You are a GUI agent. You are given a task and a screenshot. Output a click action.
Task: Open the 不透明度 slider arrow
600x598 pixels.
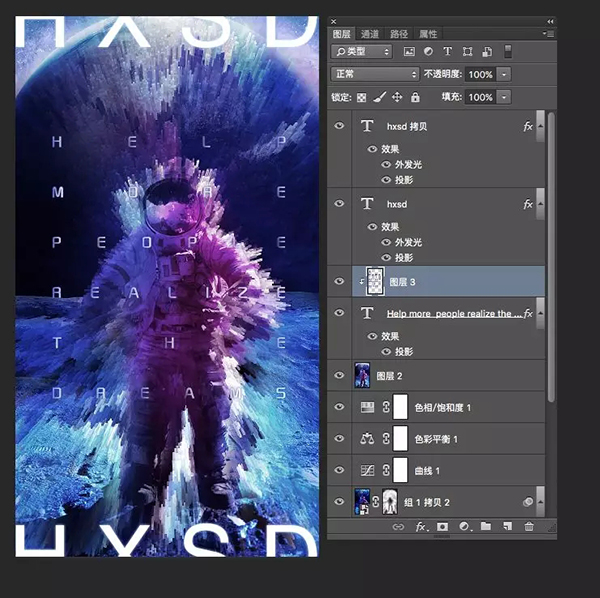pyautogui.click(x=504, y=74)
